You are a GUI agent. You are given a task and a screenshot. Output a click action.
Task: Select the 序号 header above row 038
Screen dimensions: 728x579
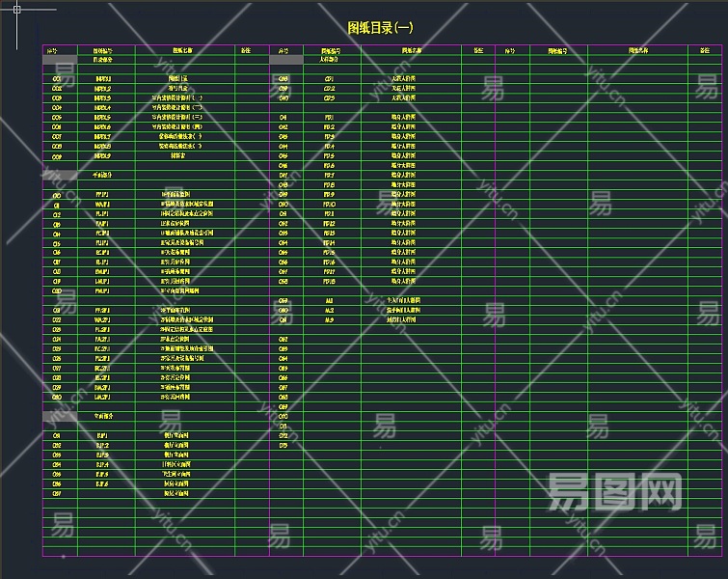click(283, 50)
